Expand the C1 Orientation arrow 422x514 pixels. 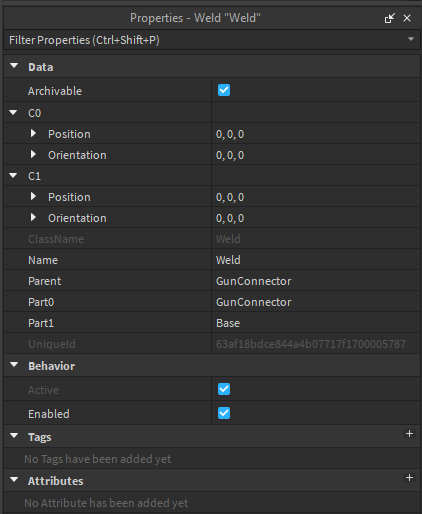[33, 217]
